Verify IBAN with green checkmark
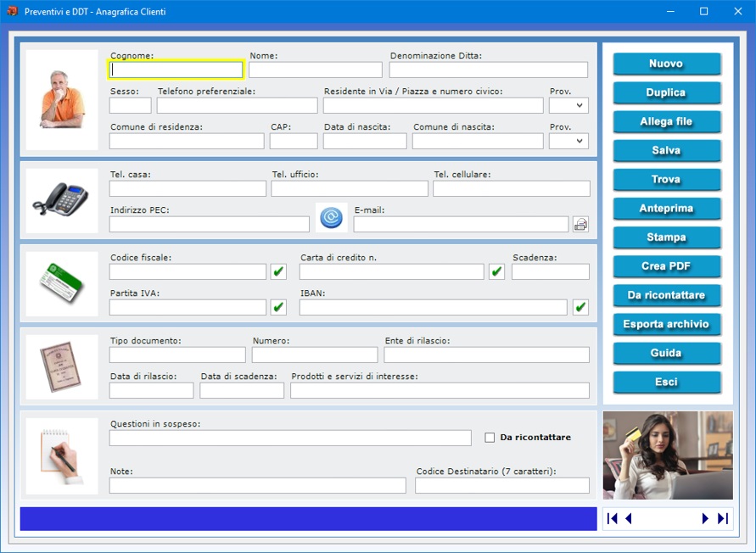756x553 pixels. tap(580, 307)
